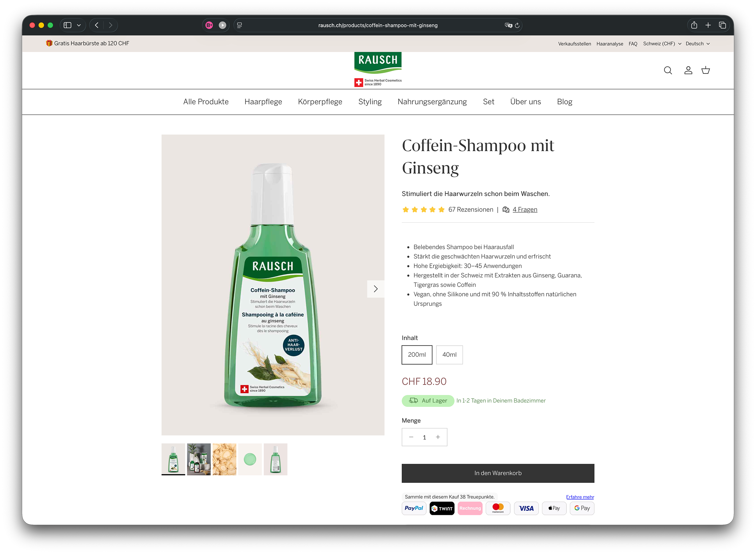Viewport: 756px width, 554px height.
Task: Select the 200ml size option
Action: click(417, 355)
